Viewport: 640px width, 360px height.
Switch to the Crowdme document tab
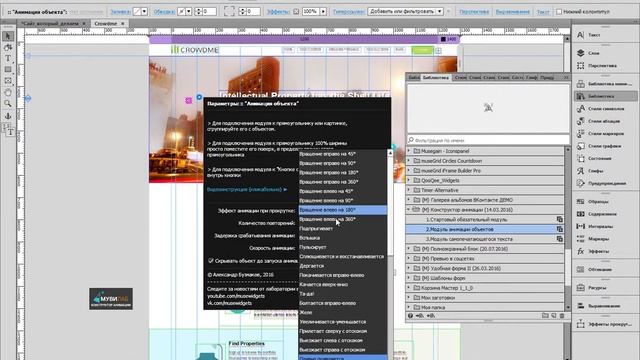click(109, 24)
